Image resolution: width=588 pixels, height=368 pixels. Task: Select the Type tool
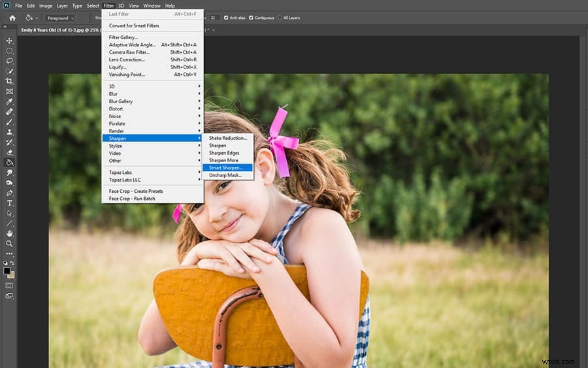[9, 203]
